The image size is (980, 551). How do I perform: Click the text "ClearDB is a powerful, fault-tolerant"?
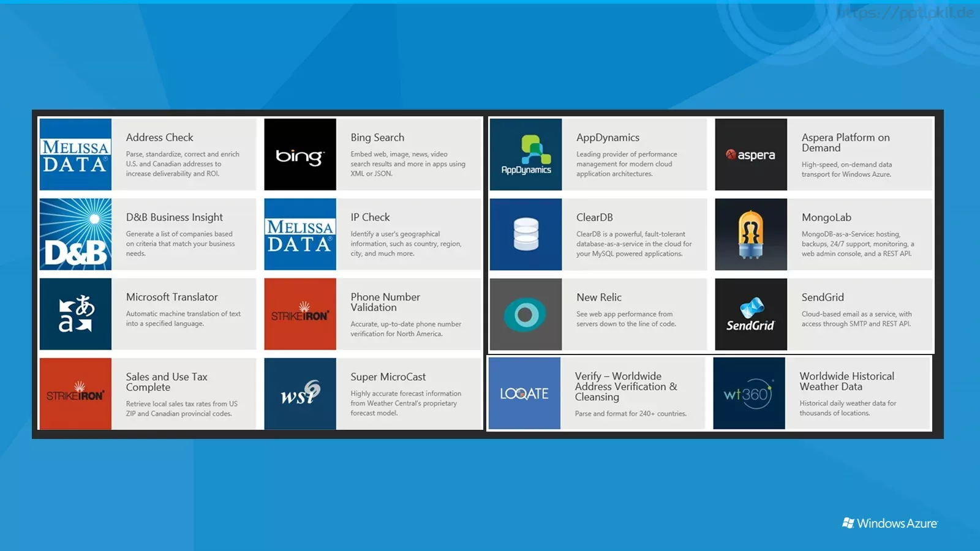[x=631, y=234]
